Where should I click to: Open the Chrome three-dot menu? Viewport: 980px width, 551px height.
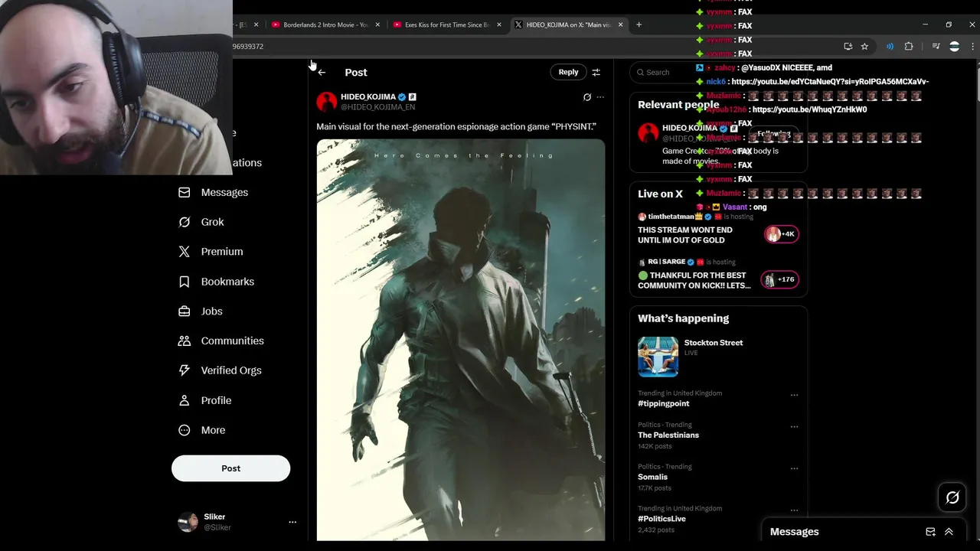pyautogui.click(x=972, y=46)
